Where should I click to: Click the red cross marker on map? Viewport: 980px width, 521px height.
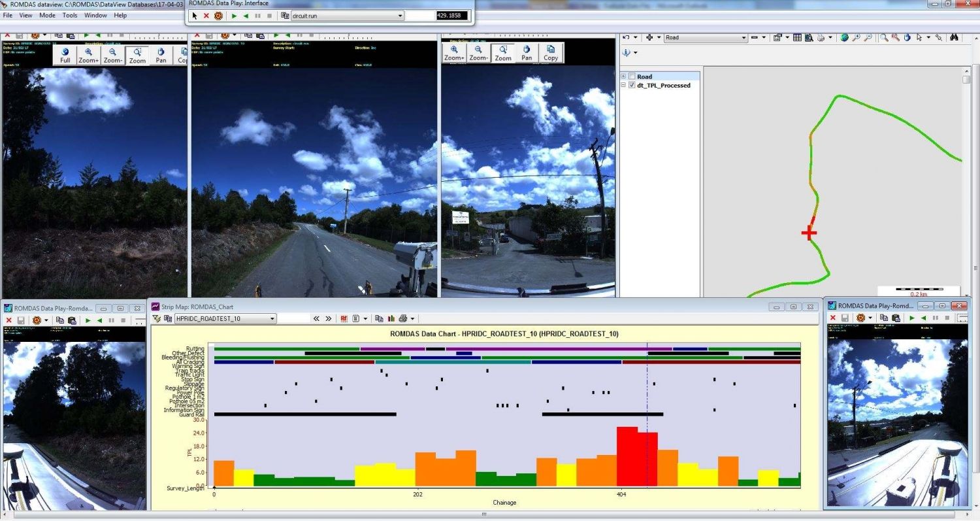(x=809, y=233)
